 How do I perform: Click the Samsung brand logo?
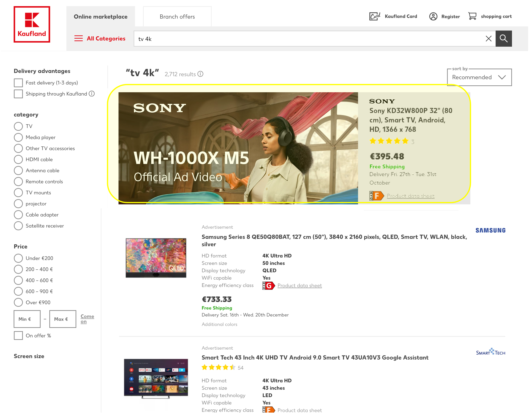(491, 230)
